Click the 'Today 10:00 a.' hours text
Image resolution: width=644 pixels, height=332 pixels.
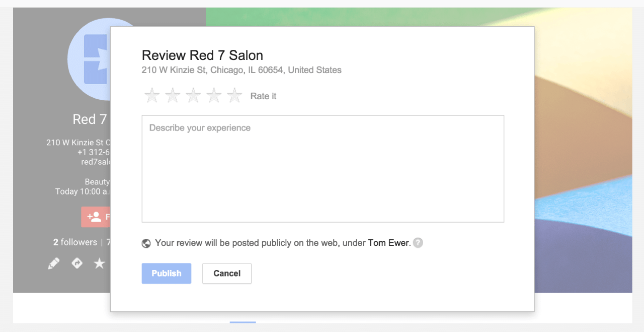point(83,191)
